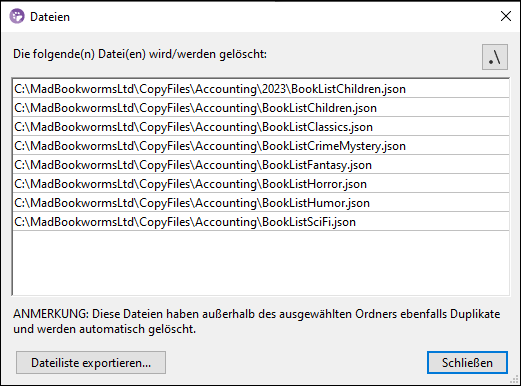
Task: Select the BookListFantasy.json row
Action: (261, 165)
